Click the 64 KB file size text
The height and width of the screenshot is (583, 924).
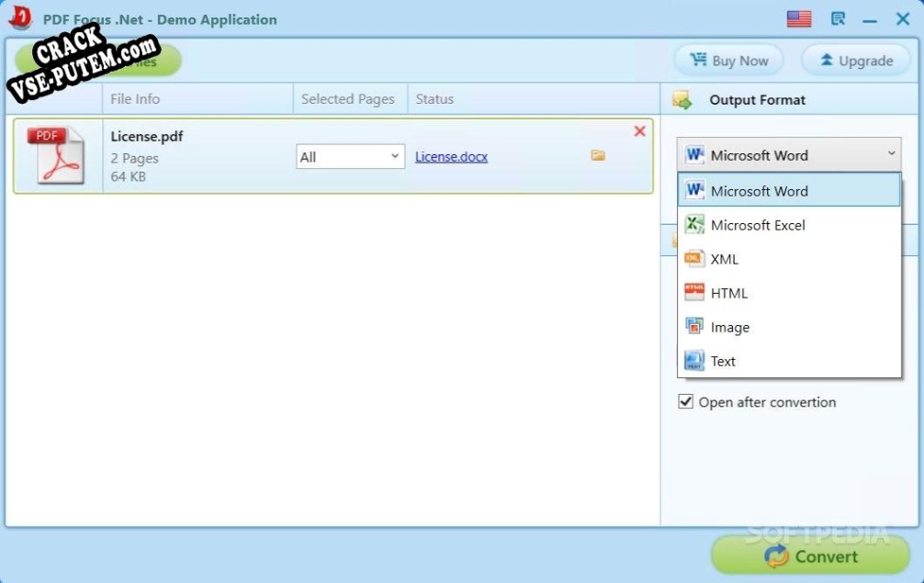(x=128, y=176)
